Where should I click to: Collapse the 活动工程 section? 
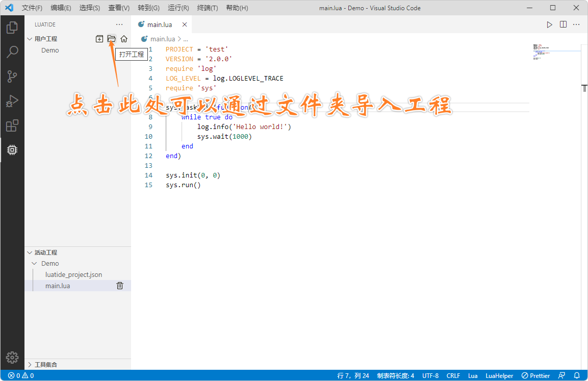30,252
